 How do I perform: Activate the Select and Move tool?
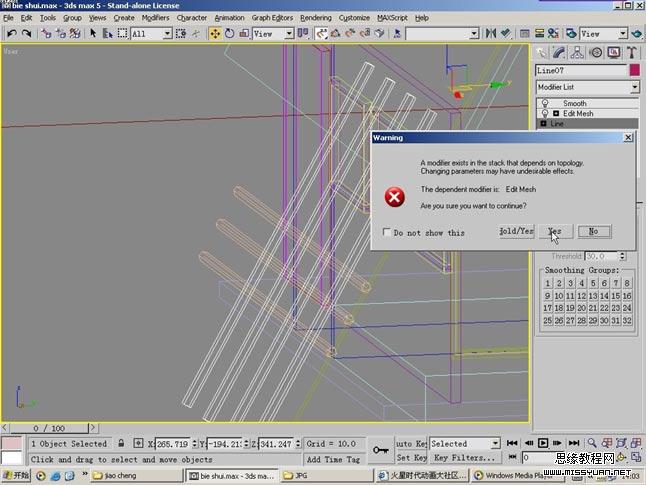pos(215,33)
